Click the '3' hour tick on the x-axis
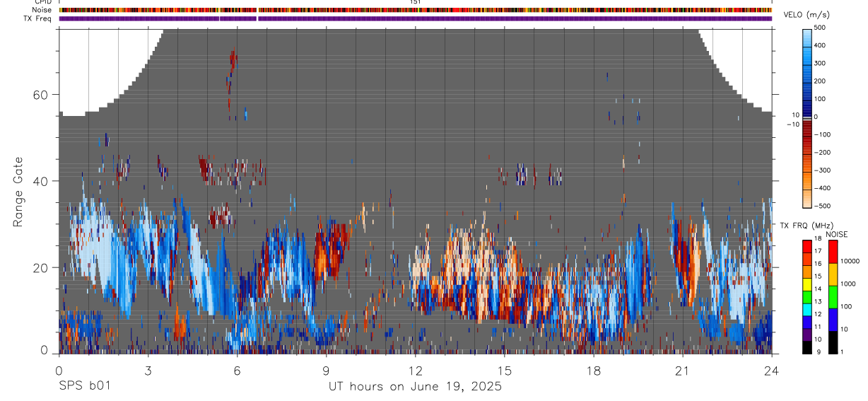Viewport: 868px width, 401px height. [x=148, y=370]
